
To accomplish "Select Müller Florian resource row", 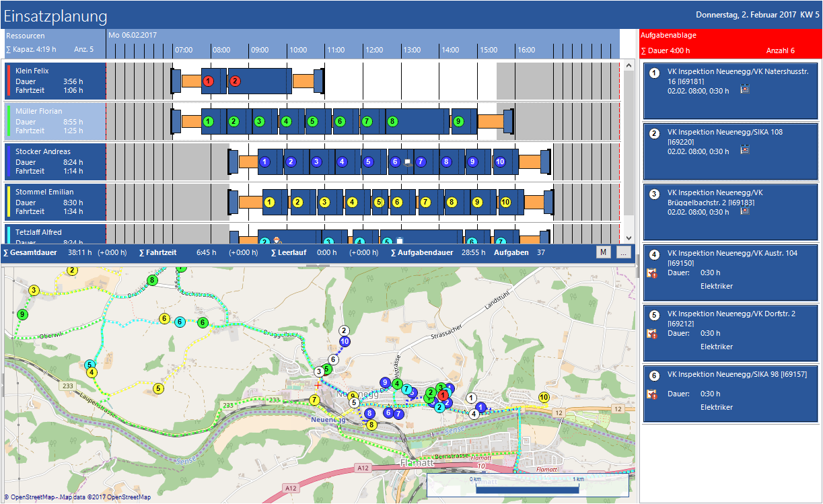I will click(x=55, y=121).
